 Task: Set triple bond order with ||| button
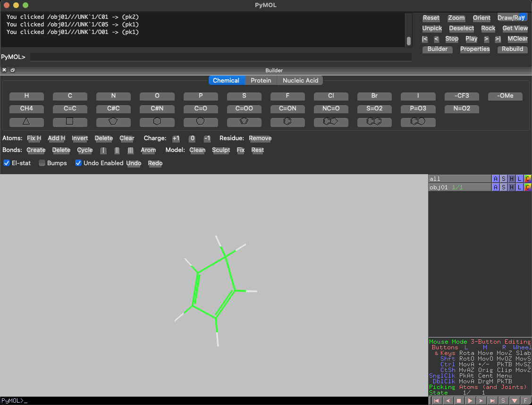[x=130, y=150]
